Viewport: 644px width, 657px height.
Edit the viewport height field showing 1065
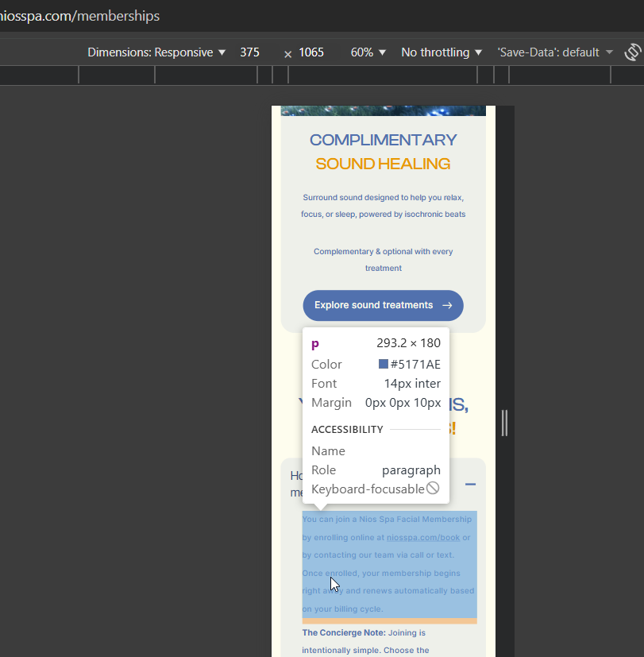311,52
